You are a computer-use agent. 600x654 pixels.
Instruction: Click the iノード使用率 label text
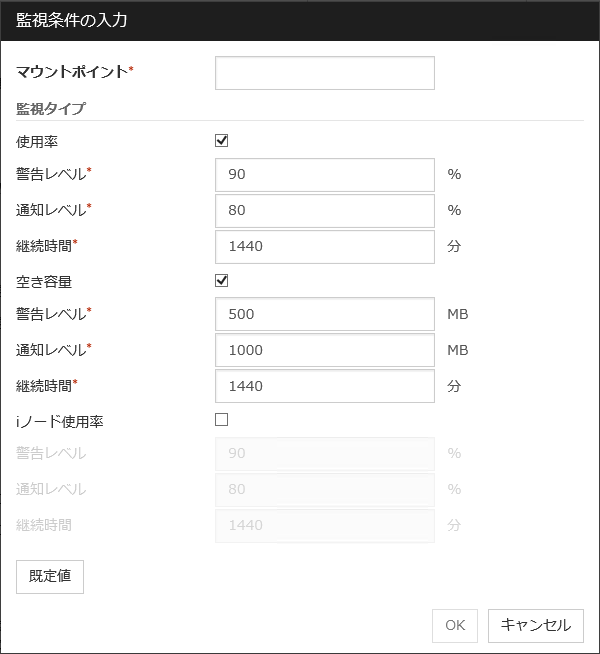(60, 422)
